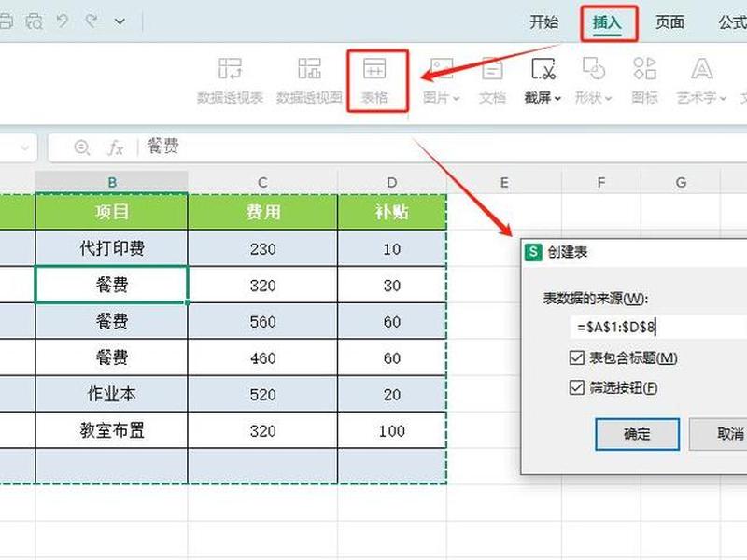Click the zoom lens icon in formula bar

click(82, 147)
